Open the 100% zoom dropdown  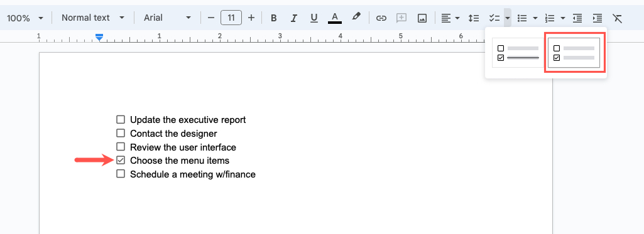click(x=25, y=18)
